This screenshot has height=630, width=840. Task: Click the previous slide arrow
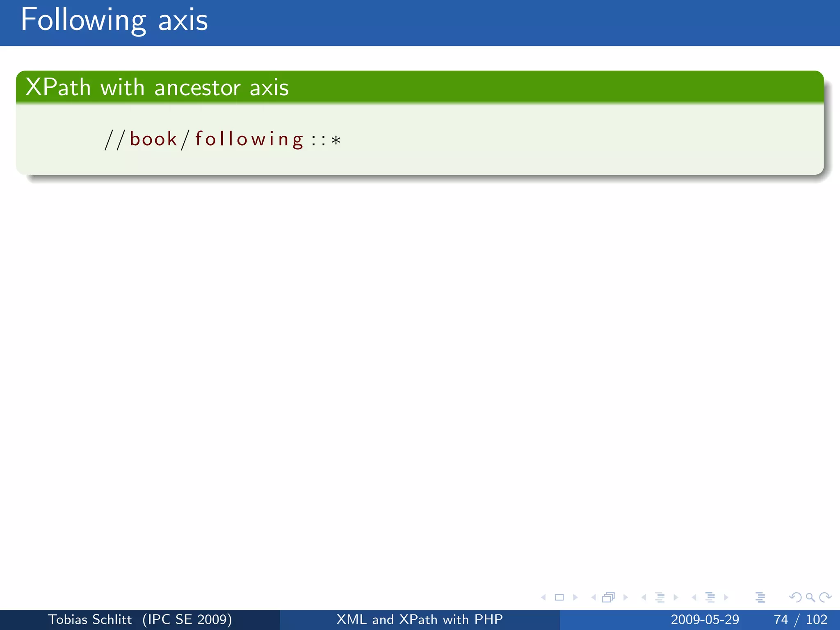click(543, 598)
